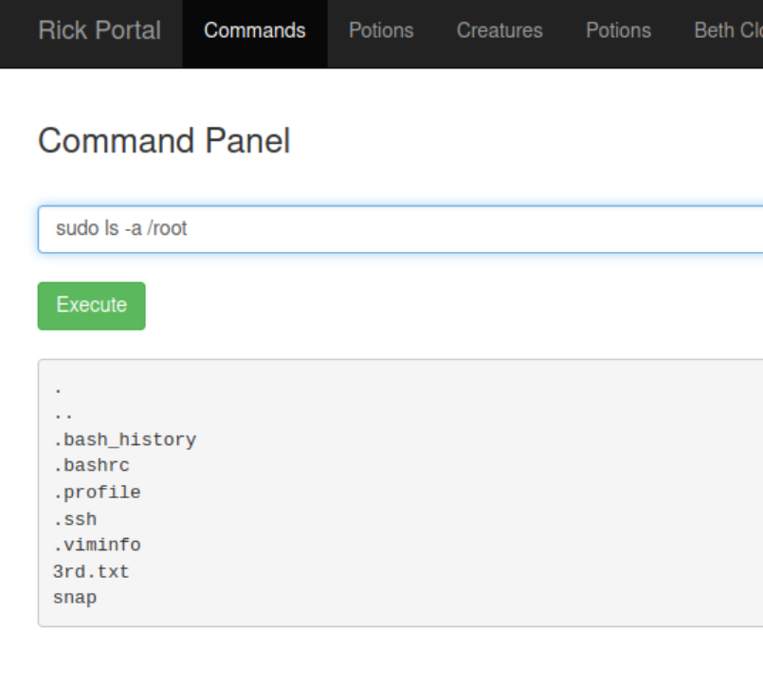
Task: Click the Command Panel heading
Action: [x=164, y=141]
